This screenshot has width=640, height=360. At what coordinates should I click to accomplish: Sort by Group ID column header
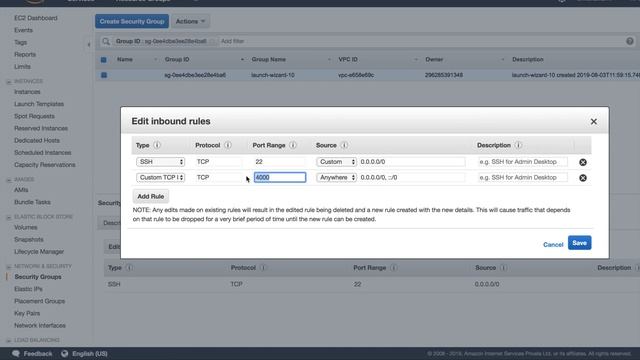click(177, 60)
